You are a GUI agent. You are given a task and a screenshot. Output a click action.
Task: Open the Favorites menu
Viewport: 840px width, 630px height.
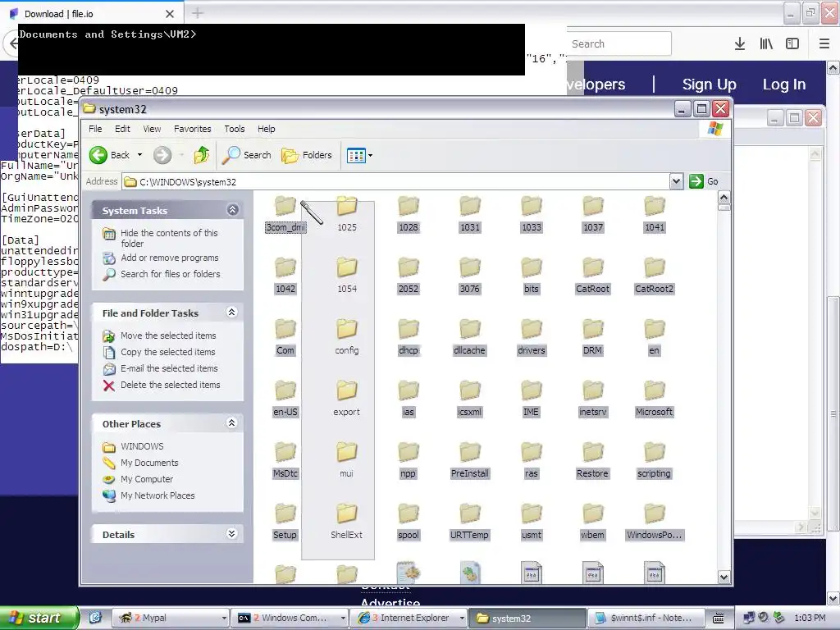point(192,129)
